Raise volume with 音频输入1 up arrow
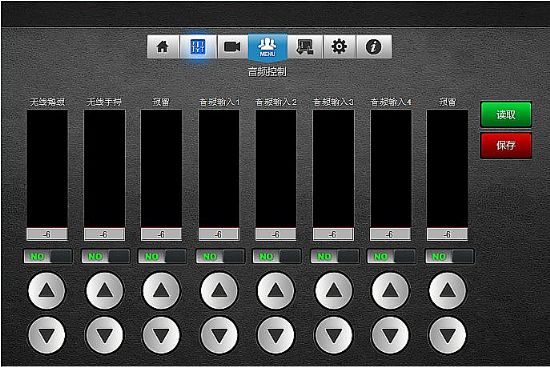550x367 pixels. click(219, 291)
